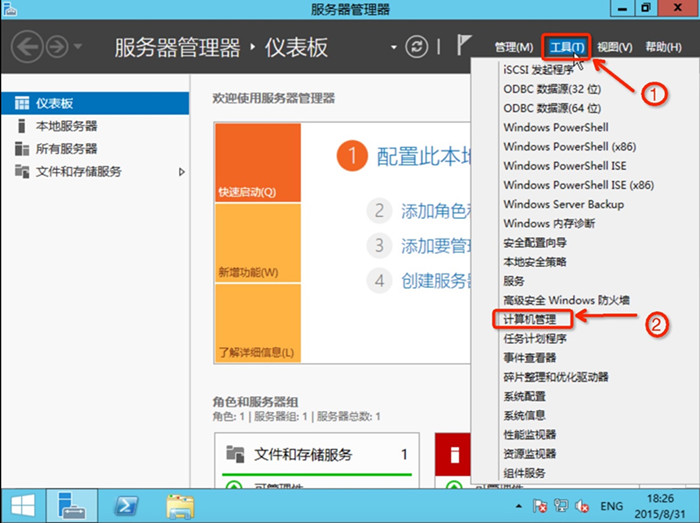700x523 pixels.
Task: Launch Windows PowerShell from tools menu
Action: click(x=556, y=128)
